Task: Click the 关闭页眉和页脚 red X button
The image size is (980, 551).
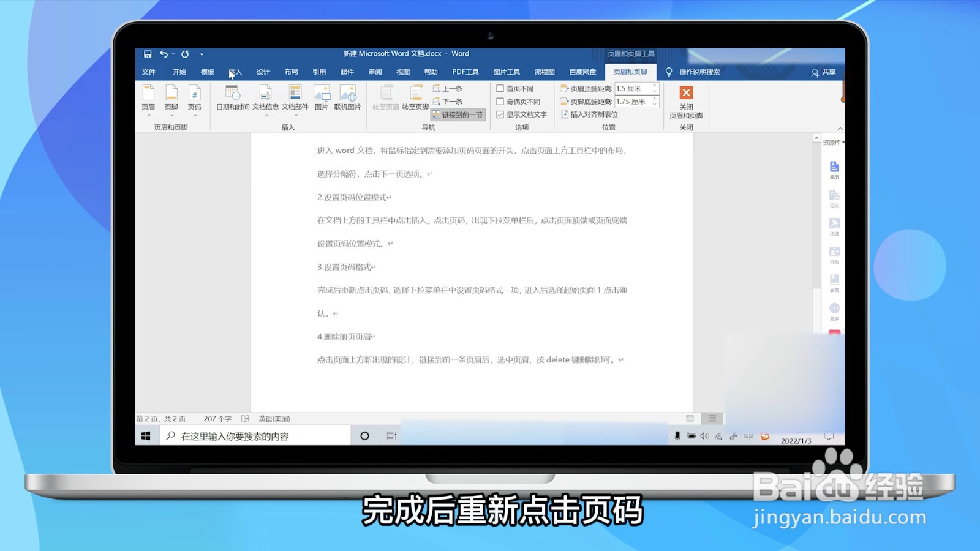Action: [x=686, y=92]
